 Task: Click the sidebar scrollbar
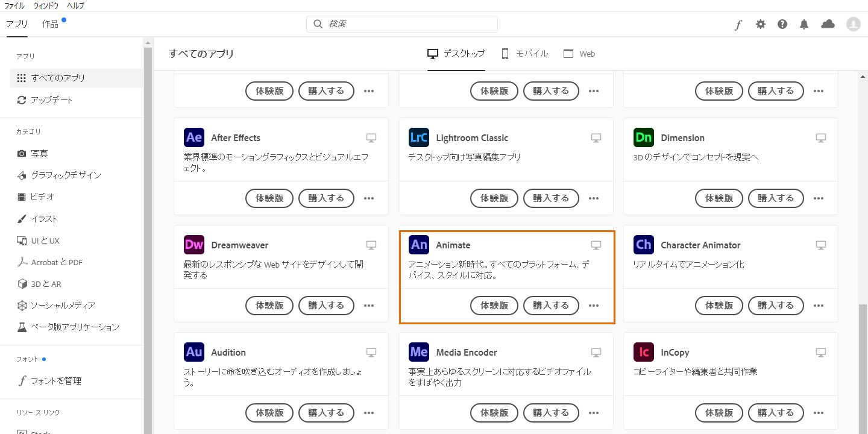[147, 240]
